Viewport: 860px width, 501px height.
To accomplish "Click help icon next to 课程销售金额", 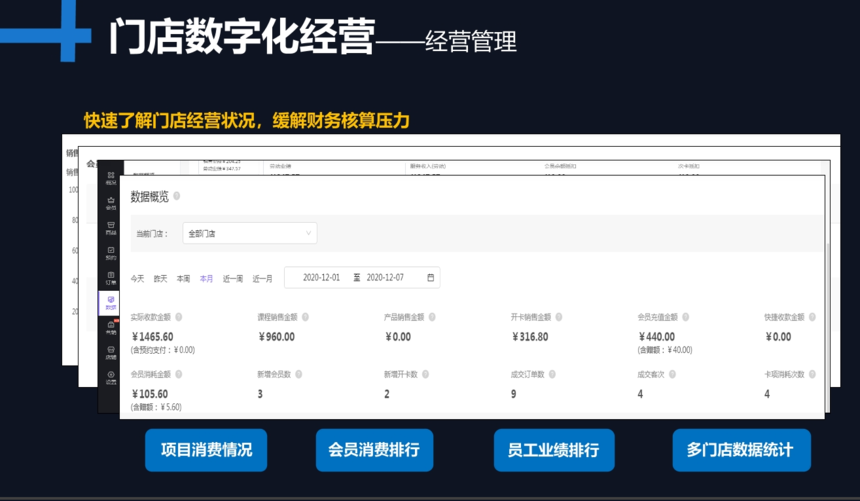I will (305, 317).
